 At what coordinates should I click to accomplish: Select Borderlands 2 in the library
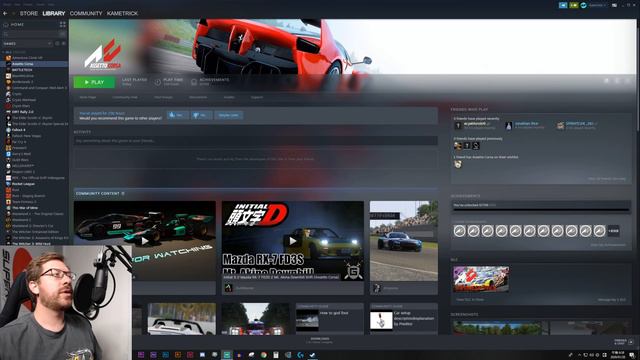coord(22,82)
